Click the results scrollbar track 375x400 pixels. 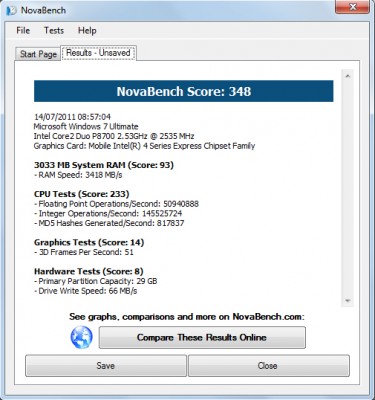pos(348,188)
